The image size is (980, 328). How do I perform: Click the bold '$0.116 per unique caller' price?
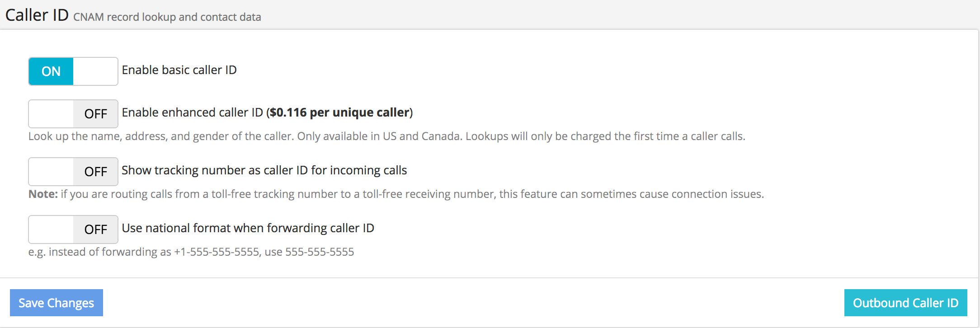coord(339,112)
